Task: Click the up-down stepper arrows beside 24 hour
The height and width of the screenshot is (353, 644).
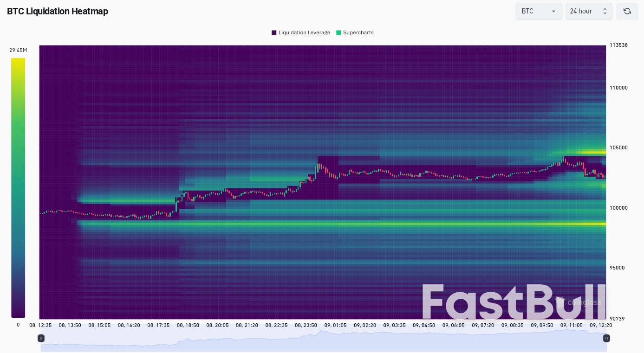Action: point(605,11)
